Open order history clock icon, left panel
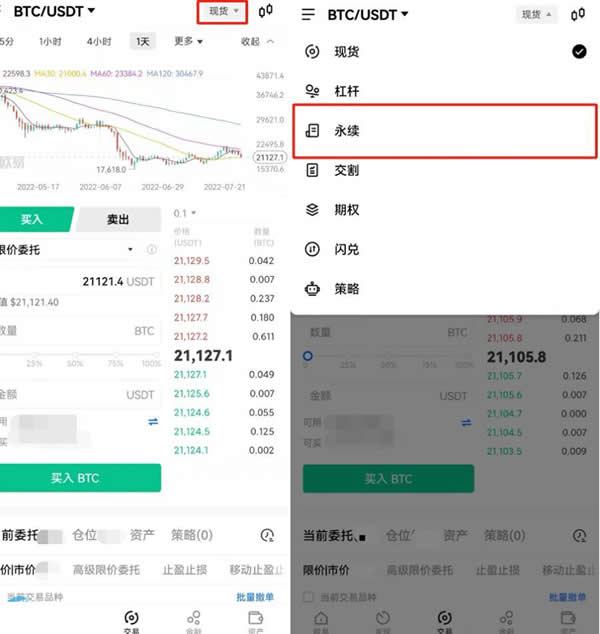The height and width of the screenshot is (634, 600). coord(267,535)
